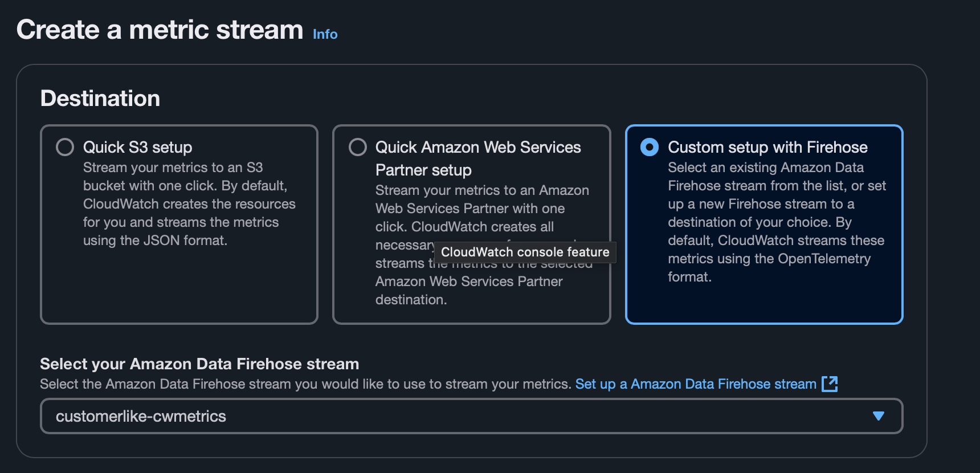Open the customerlike-cwmetrics stream selector
The width and height of the screenshot is (980, 473).
point(471,416)
